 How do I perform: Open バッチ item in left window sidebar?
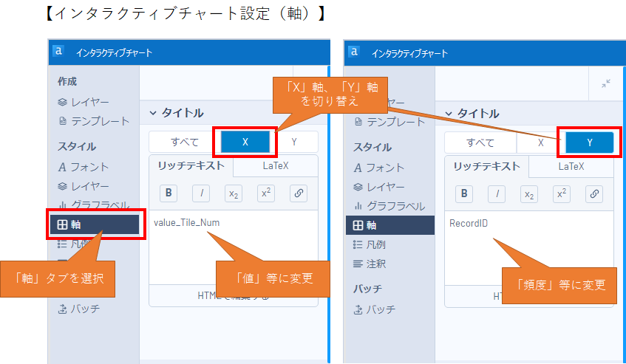pos(79,309)
